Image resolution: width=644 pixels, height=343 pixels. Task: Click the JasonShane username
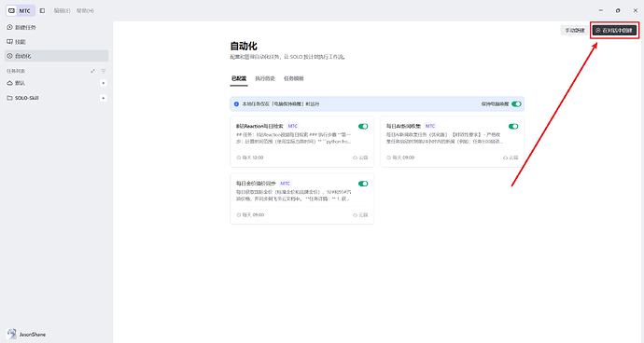pos(33,335)
